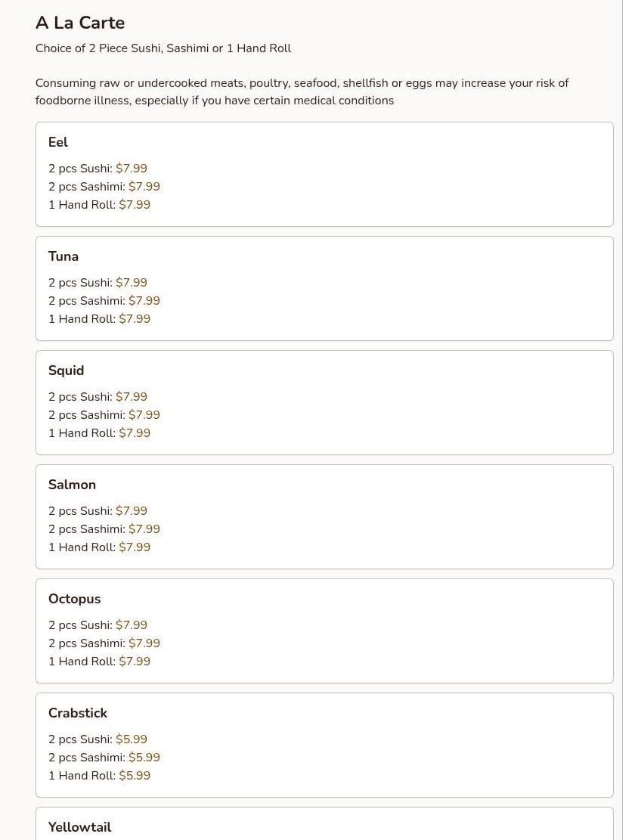638x840 pixels.
Task: Select Salmon 1 Hand Roll option
Action: point(99,547)
